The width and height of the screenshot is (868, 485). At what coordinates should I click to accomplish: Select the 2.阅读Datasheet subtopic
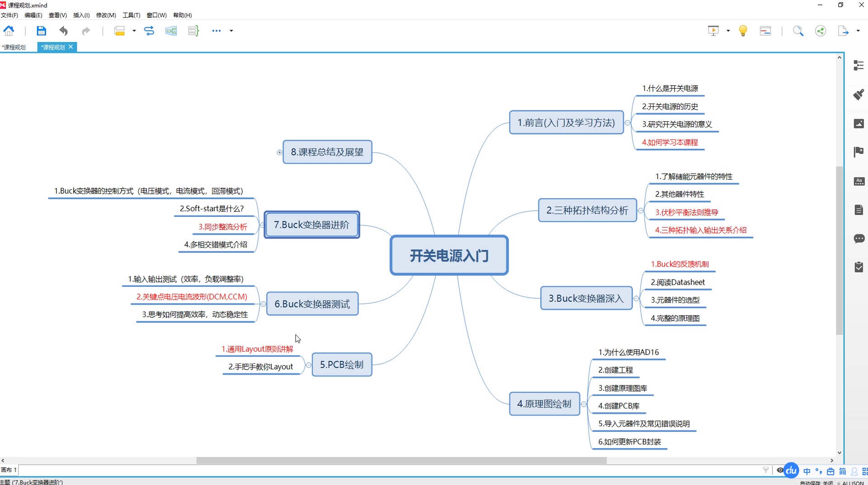[x=677, y=282]
